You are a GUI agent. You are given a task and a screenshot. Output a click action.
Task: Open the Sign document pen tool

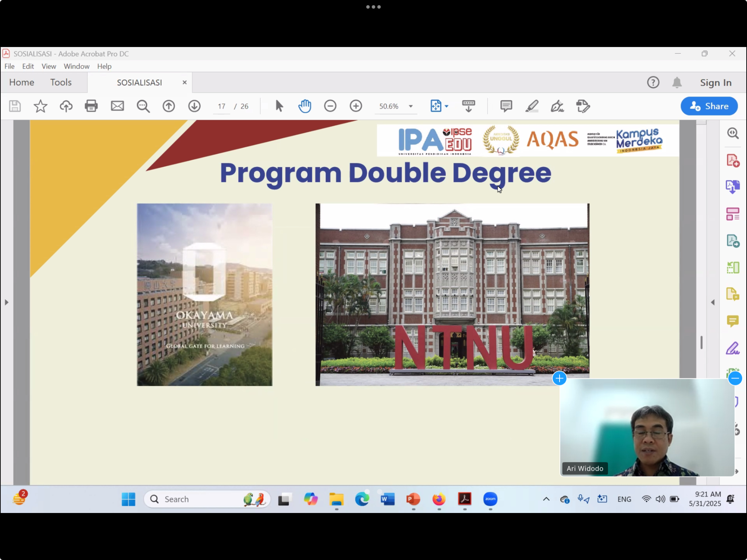(x=557, y=106)
